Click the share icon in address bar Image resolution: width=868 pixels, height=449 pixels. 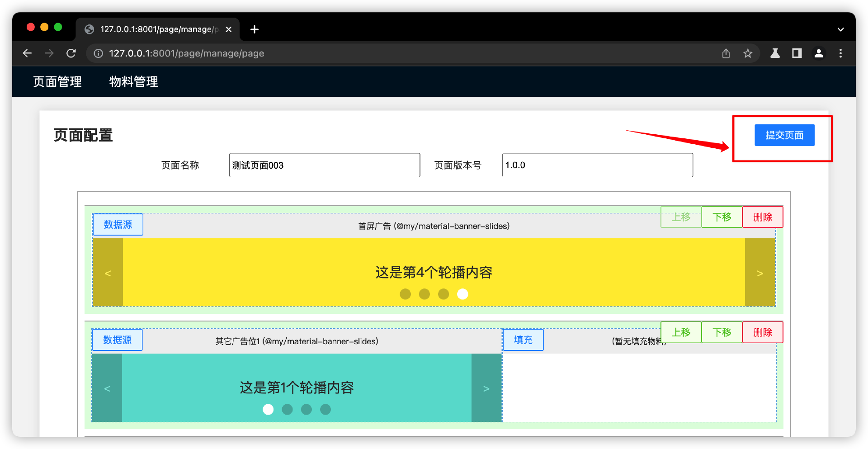[726, 53]
